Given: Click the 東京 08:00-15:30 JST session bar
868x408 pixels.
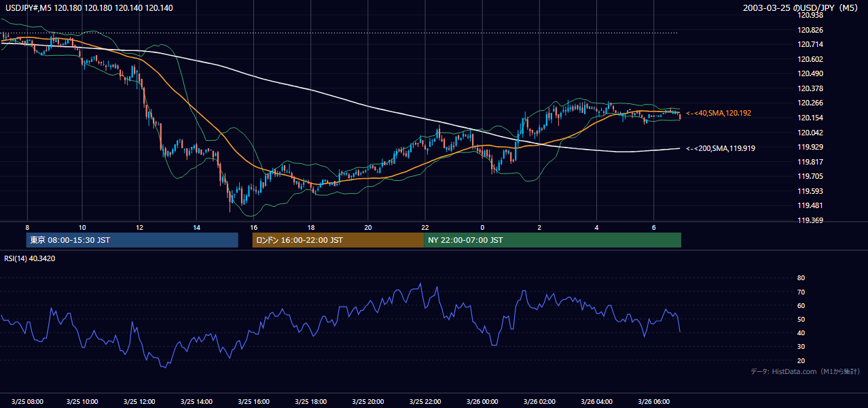Looking at the screenshot, I should pos(132,240).
